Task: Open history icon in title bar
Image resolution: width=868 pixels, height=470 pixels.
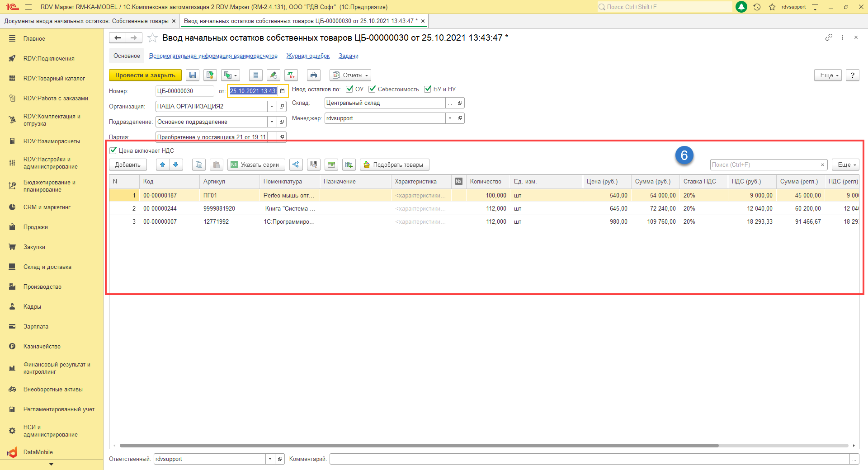Action: pyautogui.click(x=757, y=7)
